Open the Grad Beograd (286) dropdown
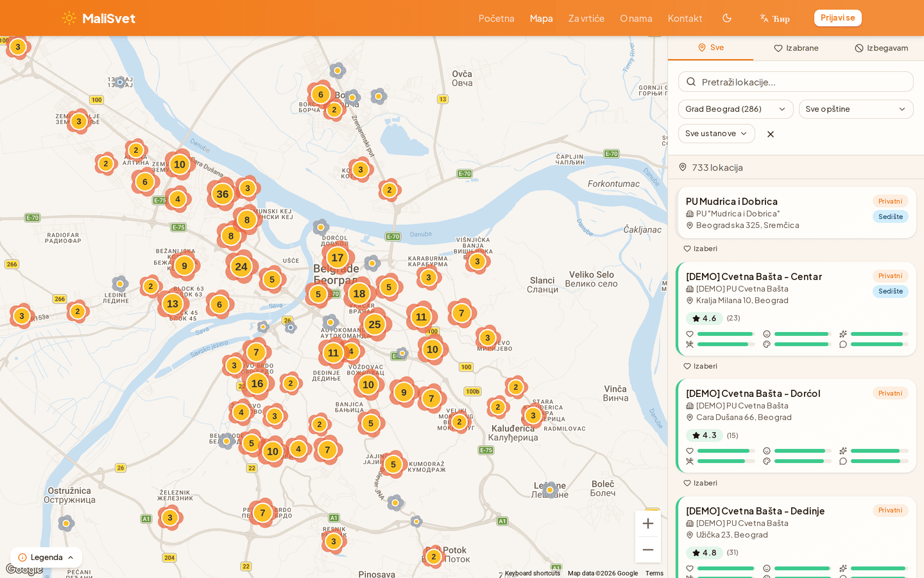924x578 pixels. pyautogui.click(x=735, y=109)
